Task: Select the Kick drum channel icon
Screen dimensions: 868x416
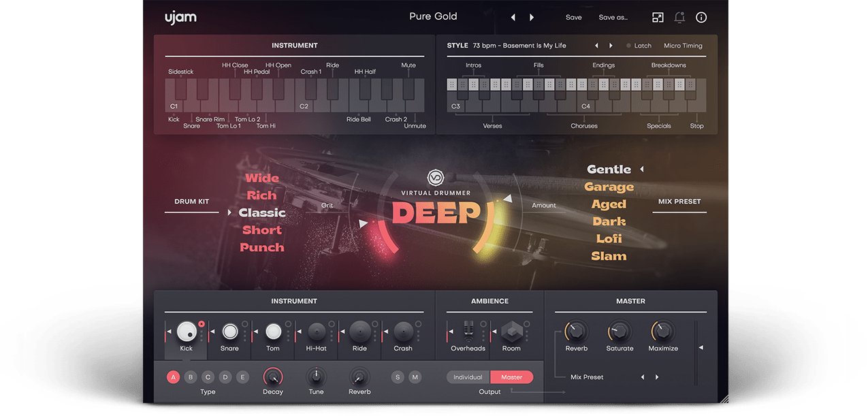Action: [186, 332]
